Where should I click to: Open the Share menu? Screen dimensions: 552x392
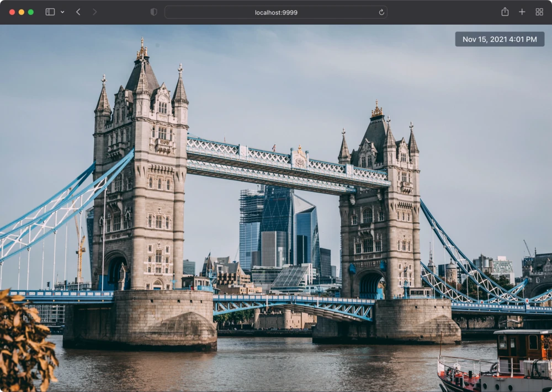[x=505, y=12]
